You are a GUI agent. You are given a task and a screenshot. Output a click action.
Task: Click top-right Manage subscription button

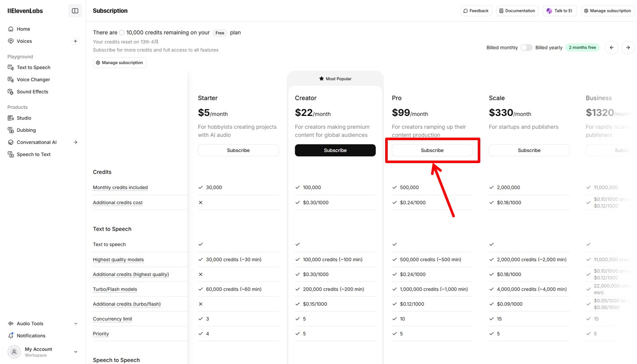pyautogui.click(x=607, y=11)
